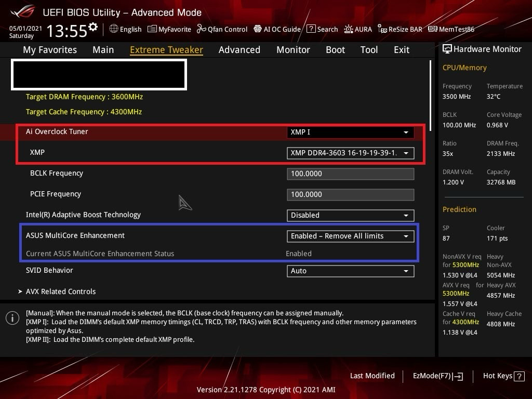Click Target Cache Frequency : 4300MHz text
532x399 pixels.
coord(84,112)
